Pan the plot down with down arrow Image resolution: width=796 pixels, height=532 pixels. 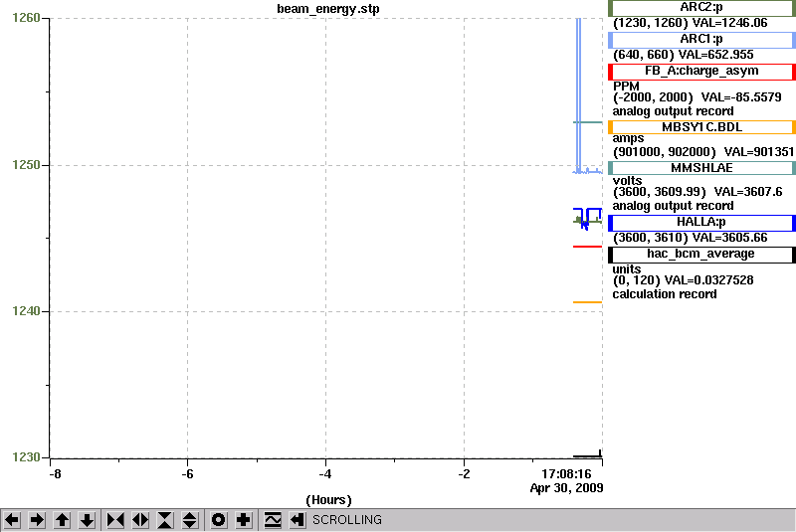pos(87,520)
